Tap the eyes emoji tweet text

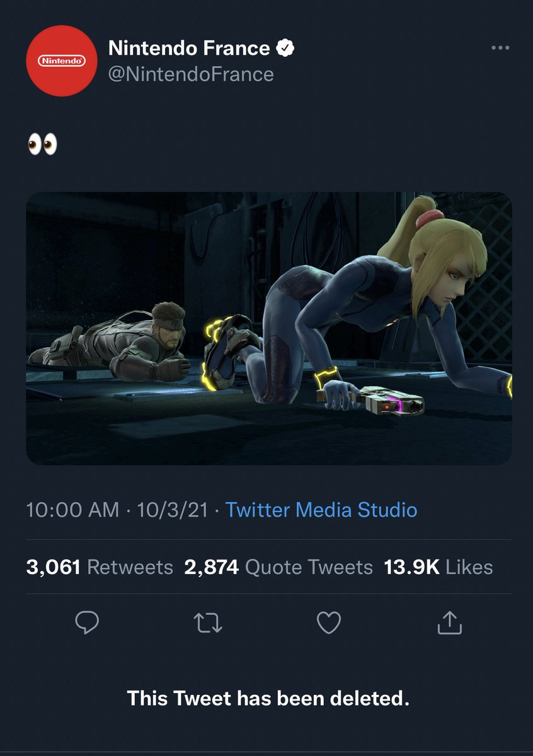coord(42,144)
